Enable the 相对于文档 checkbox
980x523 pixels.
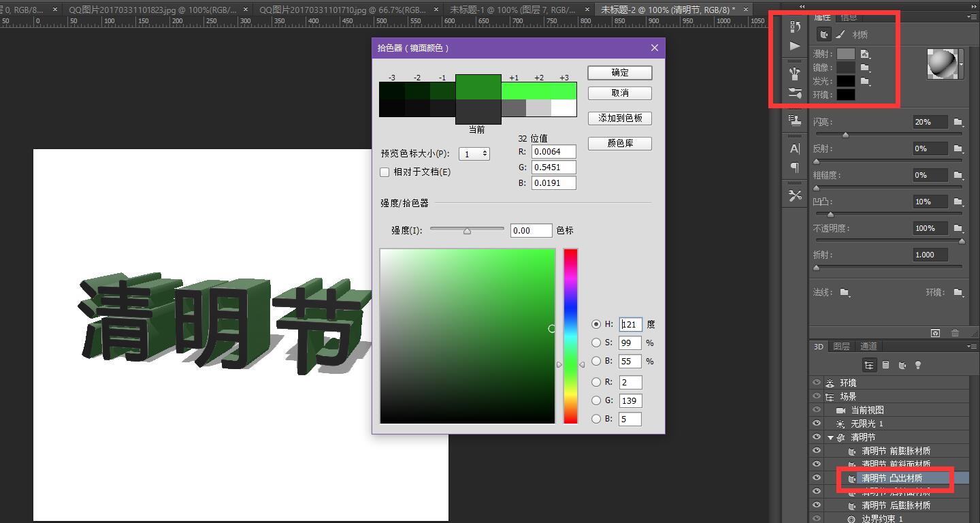(385, 172)
